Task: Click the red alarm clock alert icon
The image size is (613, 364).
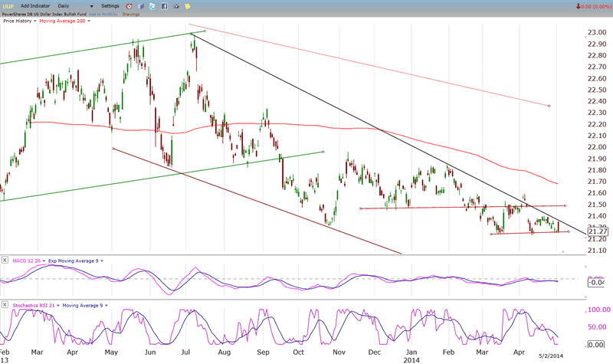Action: [x=129, y=6]
